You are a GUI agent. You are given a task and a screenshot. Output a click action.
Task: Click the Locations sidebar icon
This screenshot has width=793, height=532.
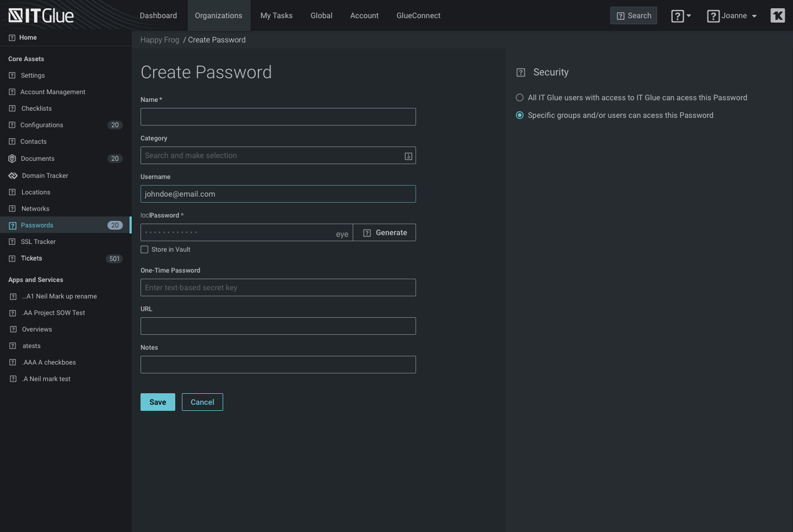[x=12, y=192]
